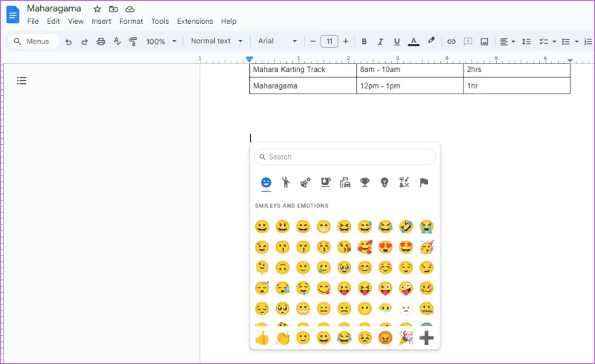Click the Menus search box
The image size is (595, 364).
click(33, 42)
